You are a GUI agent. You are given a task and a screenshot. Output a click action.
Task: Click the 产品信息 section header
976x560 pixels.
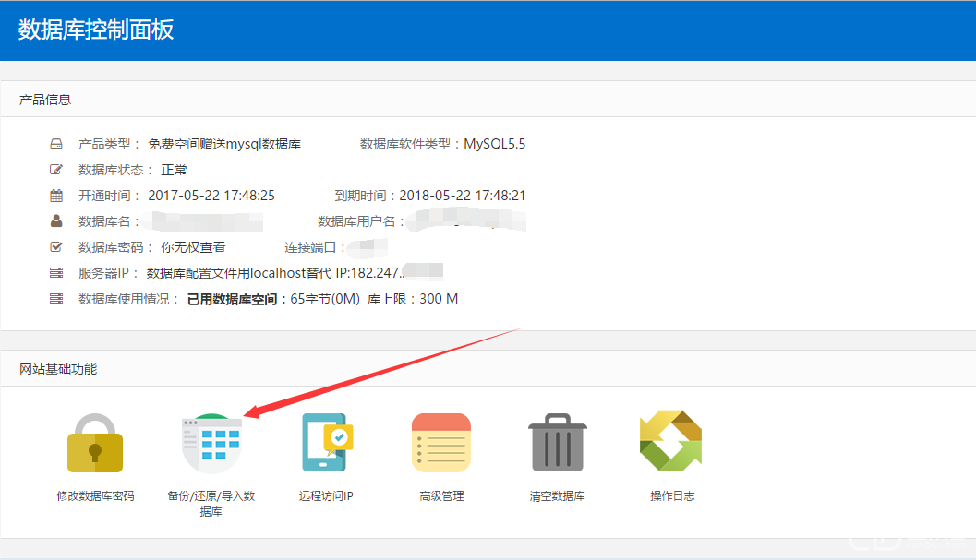(45, 100)
